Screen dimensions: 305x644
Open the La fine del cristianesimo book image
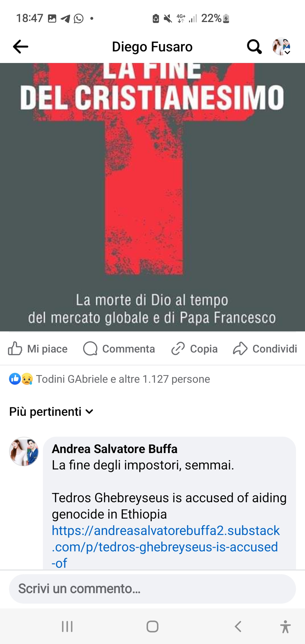pos(152,197)
